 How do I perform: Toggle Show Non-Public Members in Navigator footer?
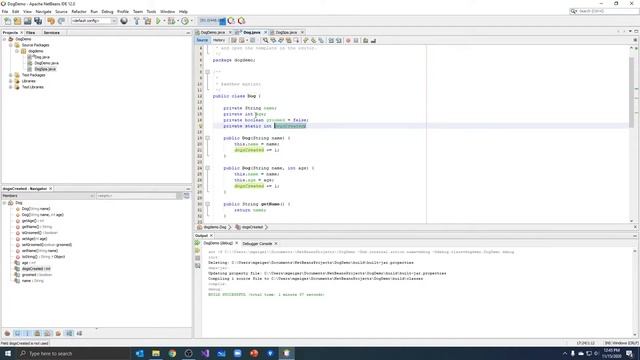tap(38, 333)
